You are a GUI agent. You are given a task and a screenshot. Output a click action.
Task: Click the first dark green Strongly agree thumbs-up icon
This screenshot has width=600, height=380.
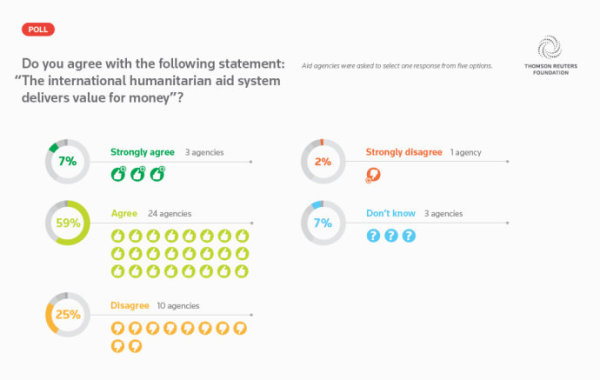118,174
